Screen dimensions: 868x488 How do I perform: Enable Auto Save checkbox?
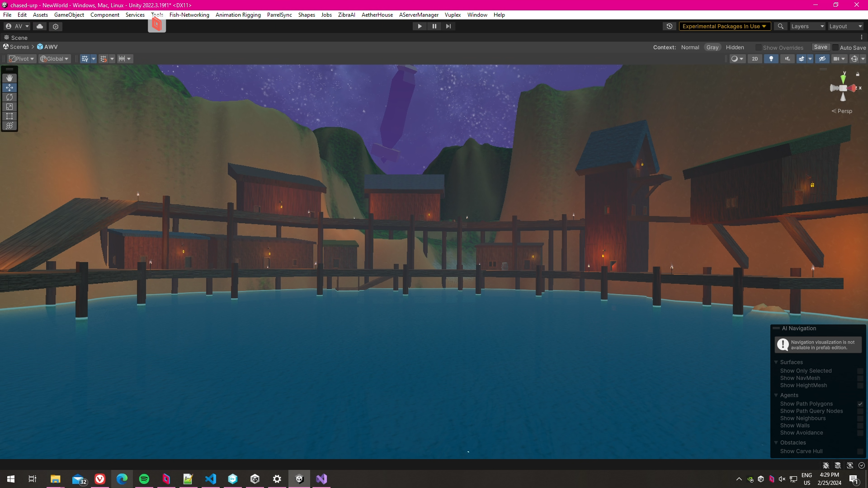pos(835,47)
